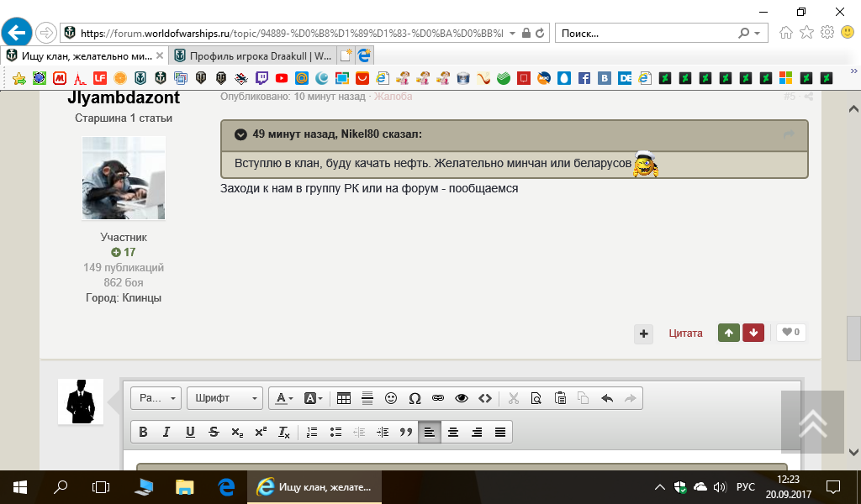Open the Twitch bookmark

coord(261,78)
